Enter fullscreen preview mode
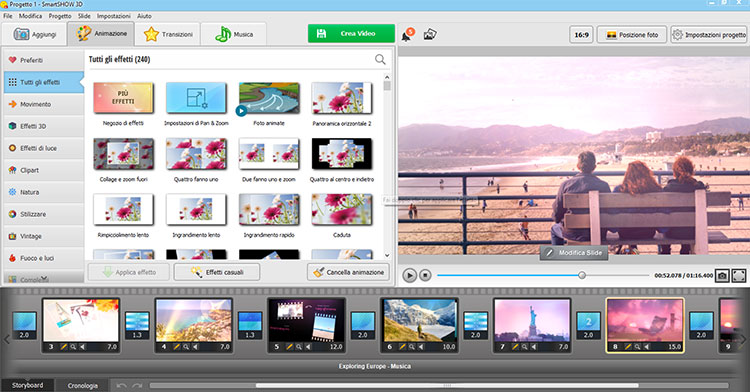The height and width of the screenshot is (392, 750). click(739, 275)
